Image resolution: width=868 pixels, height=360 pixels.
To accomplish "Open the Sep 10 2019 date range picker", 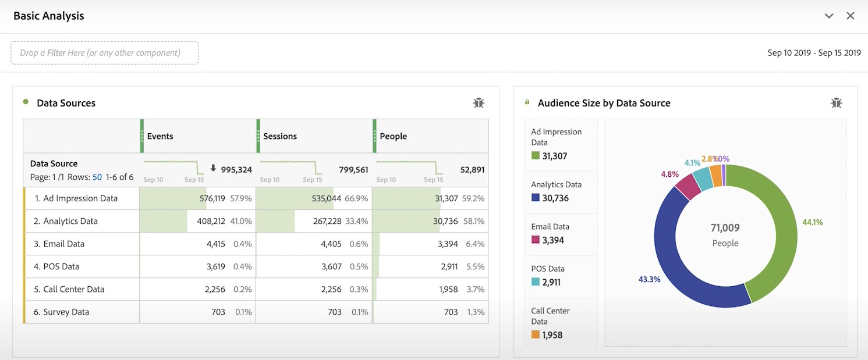I will (814, 53).
